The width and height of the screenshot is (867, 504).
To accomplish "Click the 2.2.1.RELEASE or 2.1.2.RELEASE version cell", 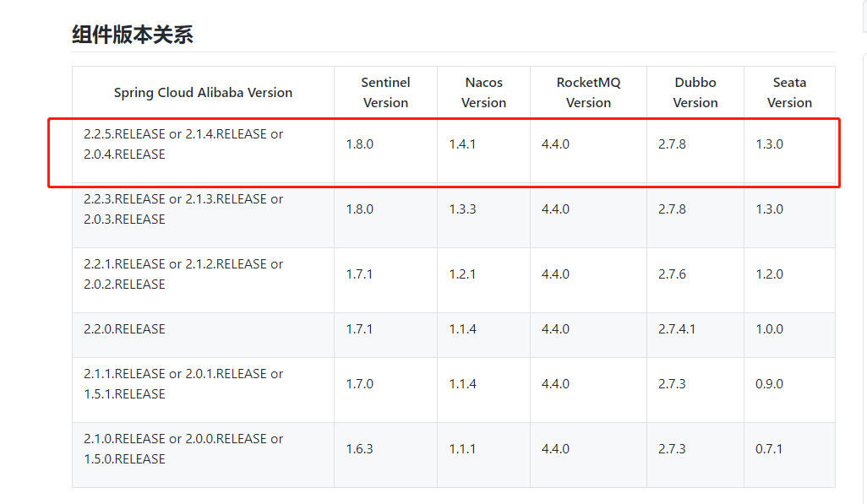I will (x=203, y=280).
